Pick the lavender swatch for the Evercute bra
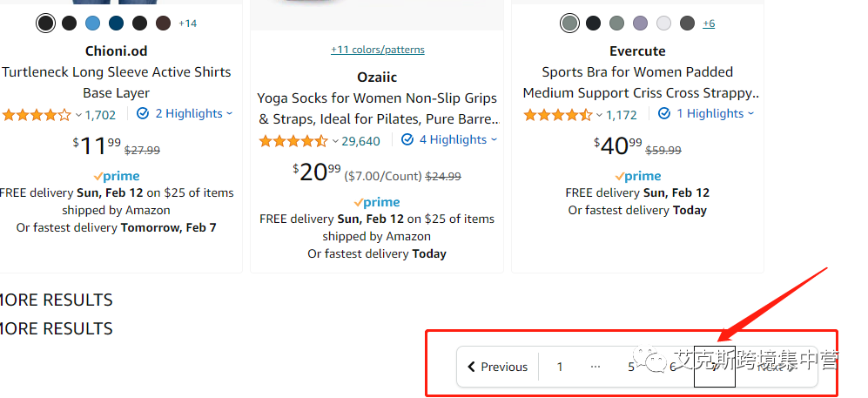The width and height of the screenshot is (868, 398). (x=641, y=24)
